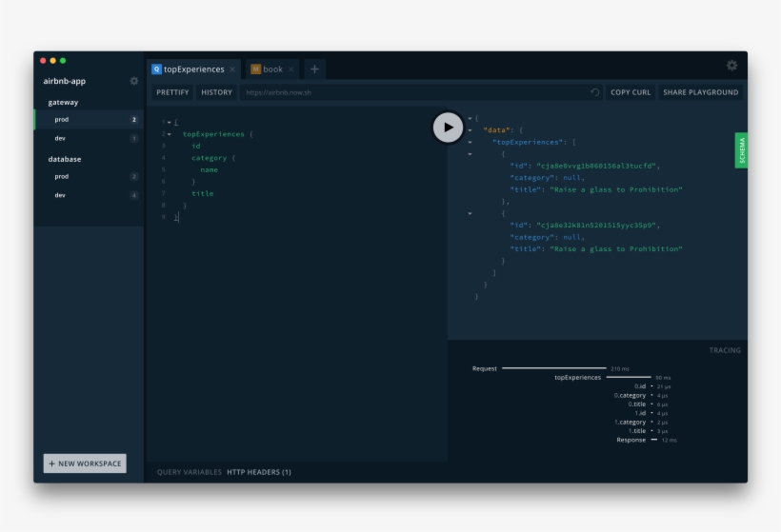Collapse query fold arrow on line 1

pos(170,123)
